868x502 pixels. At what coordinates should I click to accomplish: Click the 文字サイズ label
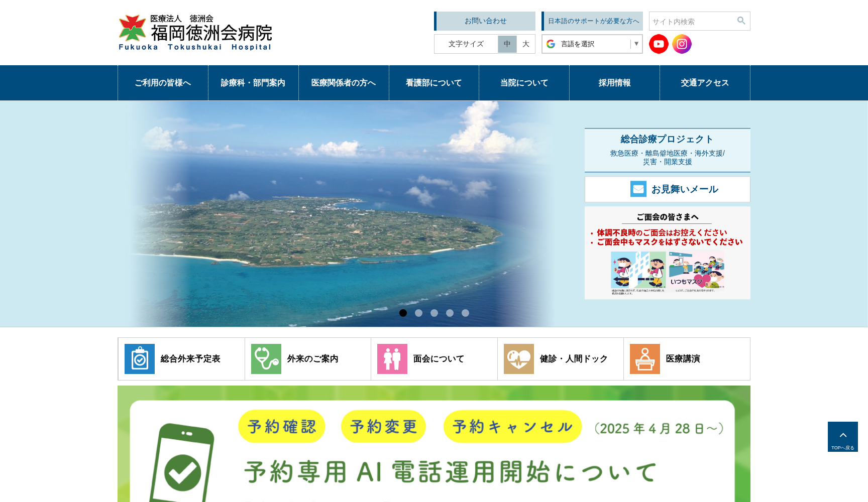point(466,44)
